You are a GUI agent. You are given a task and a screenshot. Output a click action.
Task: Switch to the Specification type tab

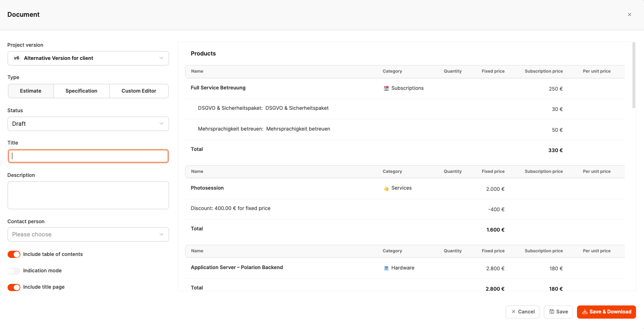81,91
